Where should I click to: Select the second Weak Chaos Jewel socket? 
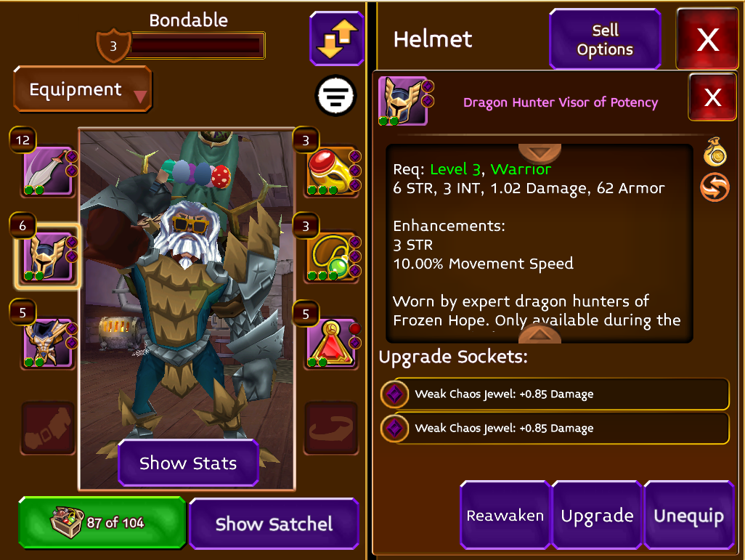pyautogui.click(x=555, y=428)
